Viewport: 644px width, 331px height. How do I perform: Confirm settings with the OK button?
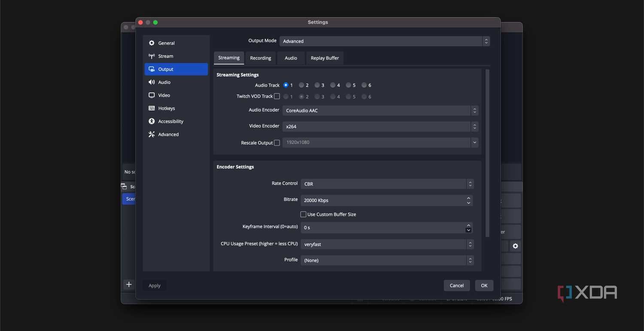(x=484, y=285)
